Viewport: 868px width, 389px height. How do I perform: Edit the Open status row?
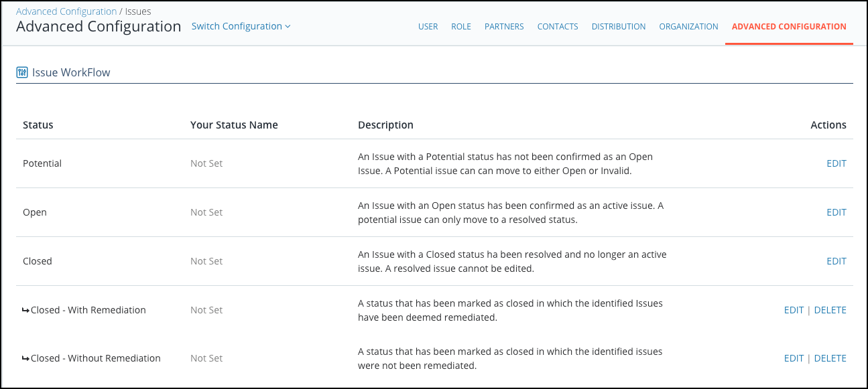click(x=836, y=212)
